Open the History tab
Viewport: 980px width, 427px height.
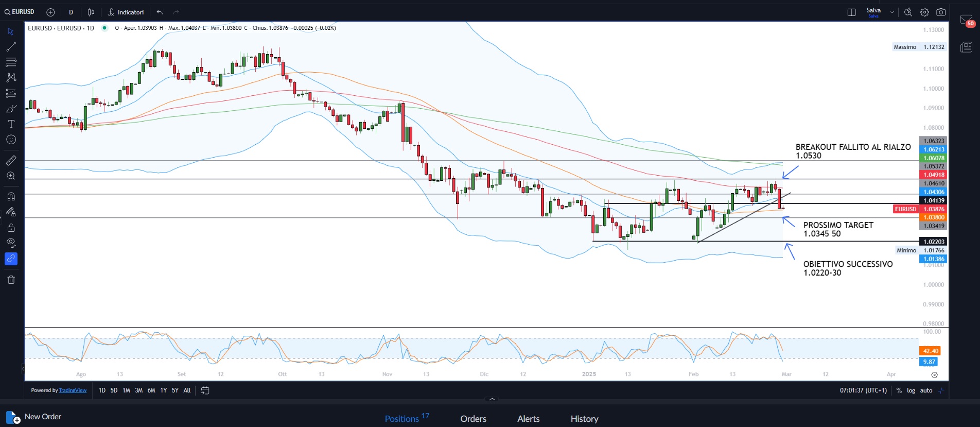tap(584, 419)
